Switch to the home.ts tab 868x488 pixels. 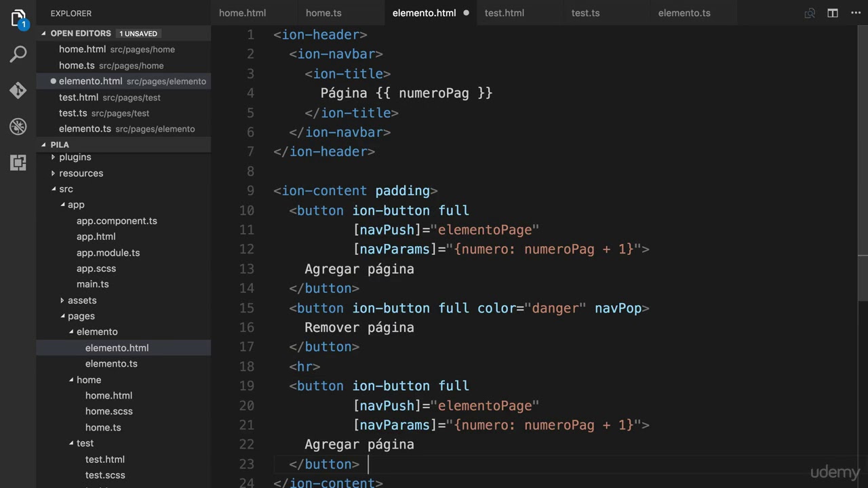pos(323,13)
